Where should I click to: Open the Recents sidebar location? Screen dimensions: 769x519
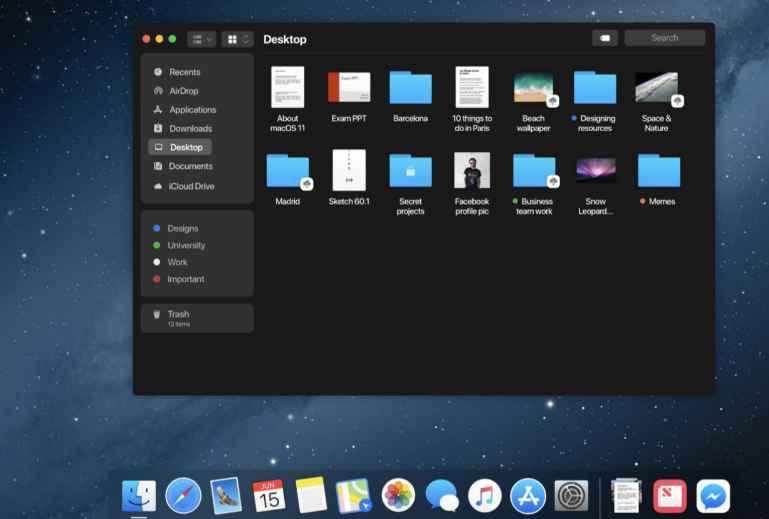pyautogui.click(x=184, y=72)
